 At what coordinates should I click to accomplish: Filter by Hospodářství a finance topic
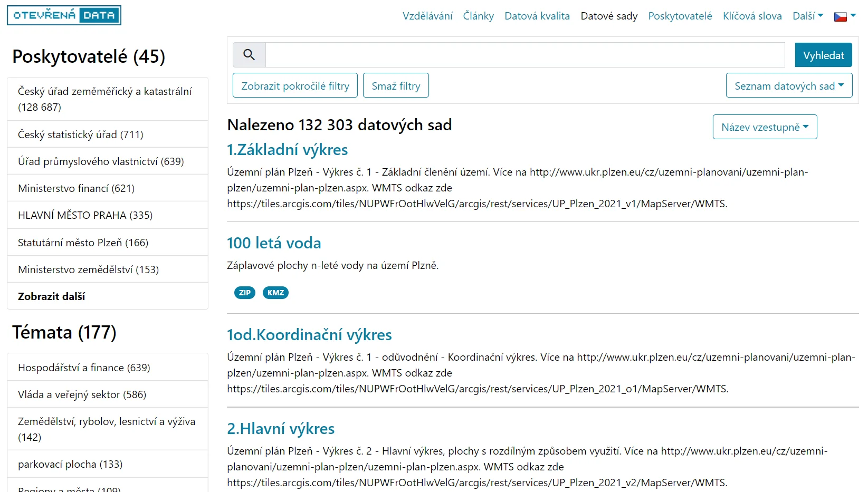(x=84, y=368)
